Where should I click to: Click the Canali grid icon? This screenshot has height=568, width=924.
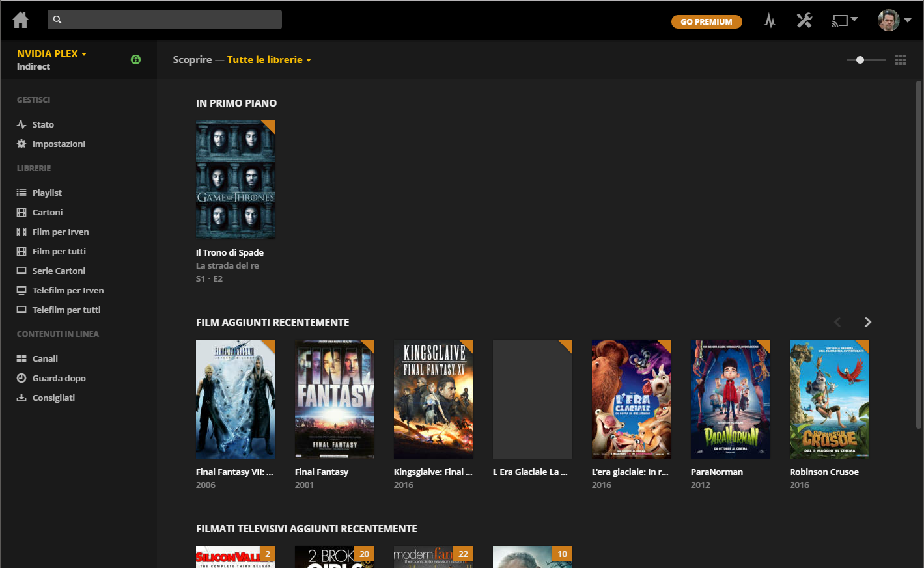(21, 358)
